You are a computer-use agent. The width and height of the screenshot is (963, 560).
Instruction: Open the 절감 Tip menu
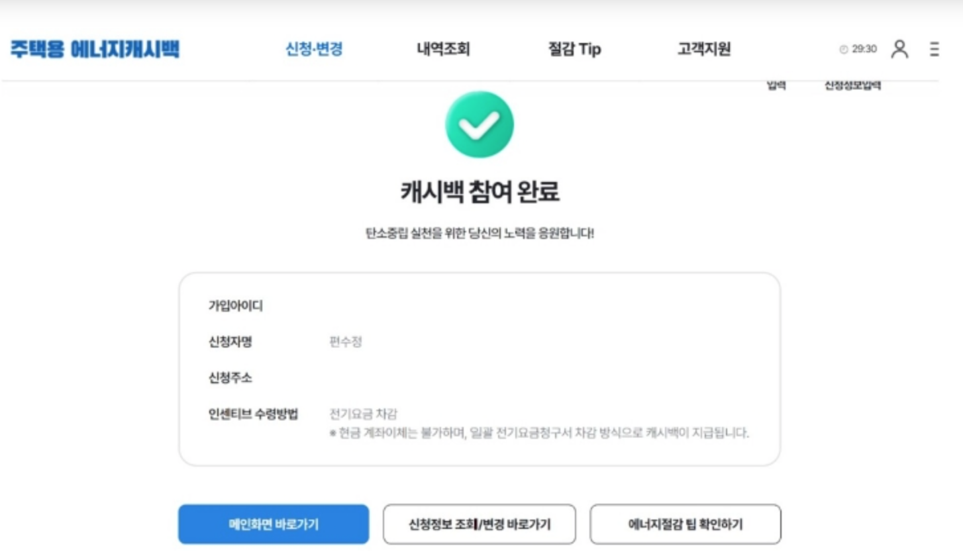click(x=574, y=49)
